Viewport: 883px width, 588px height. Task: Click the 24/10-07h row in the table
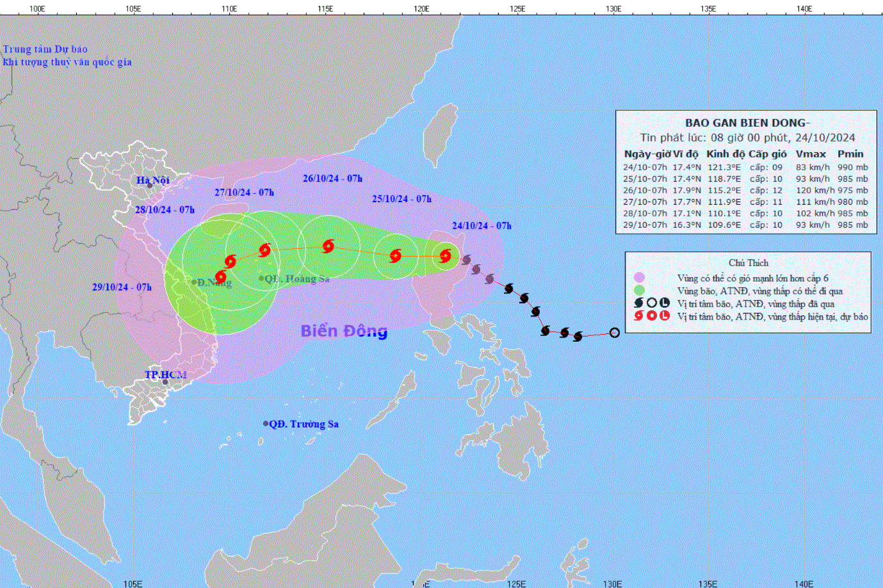click(746, 168)
